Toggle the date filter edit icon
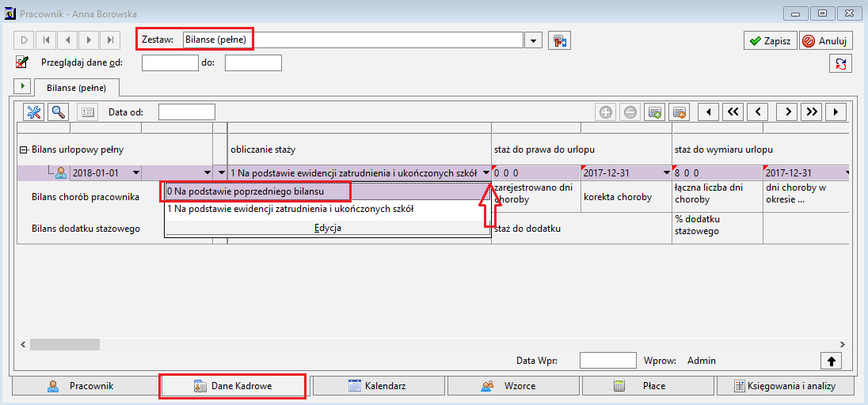Screen dimensions: 868x405 click(x=22, y=62)
